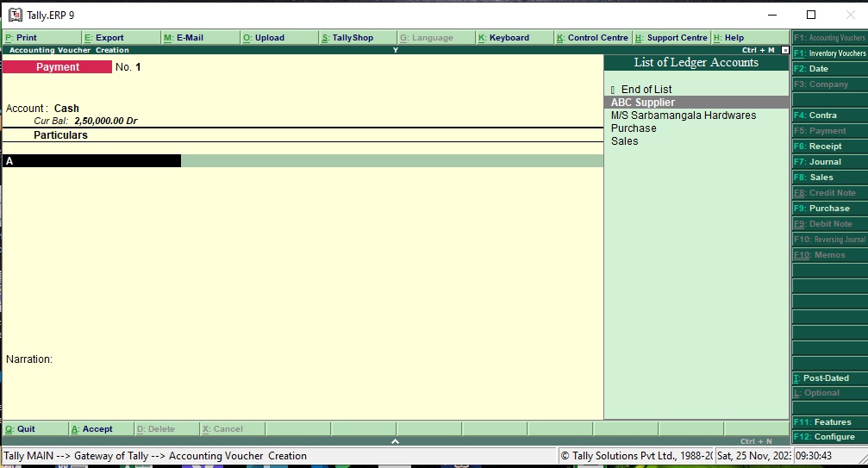The width and height of the screenshot is (868, 468).
Task: Click the Tally.ERP 9 application icon
Action: [x=16, y=15]
